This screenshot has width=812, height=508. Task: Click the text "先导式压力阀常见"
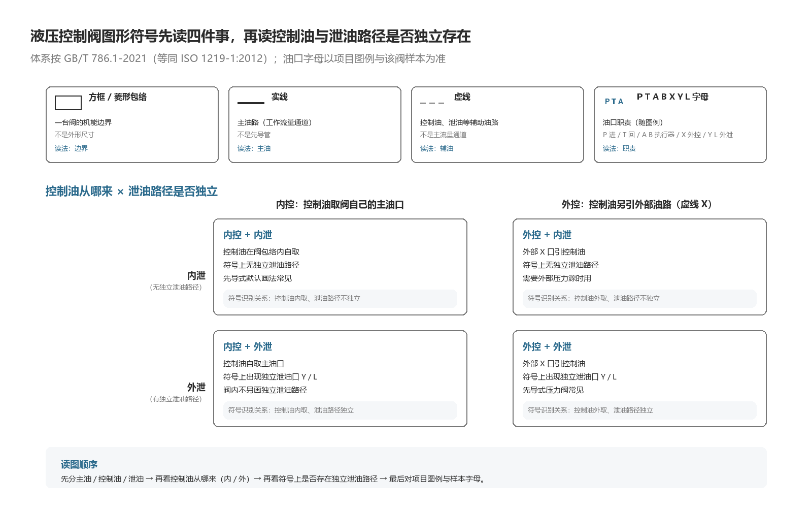[553, 390]
